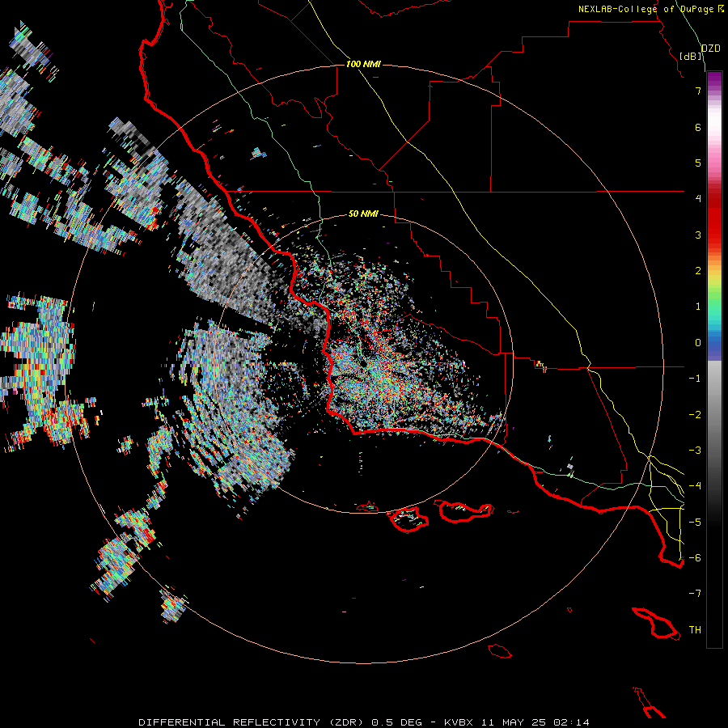The height and width of the screenshot is (728, 728).
Task: Click the red 3 dB band in color bar
Action: click(x=714, y=234)
